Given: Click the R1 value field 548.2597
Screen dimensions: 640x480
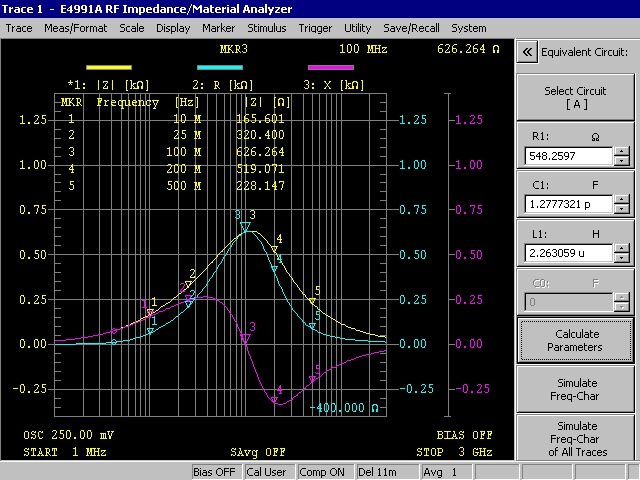Looking at the screenshot, I should click(x=568, y=156).
